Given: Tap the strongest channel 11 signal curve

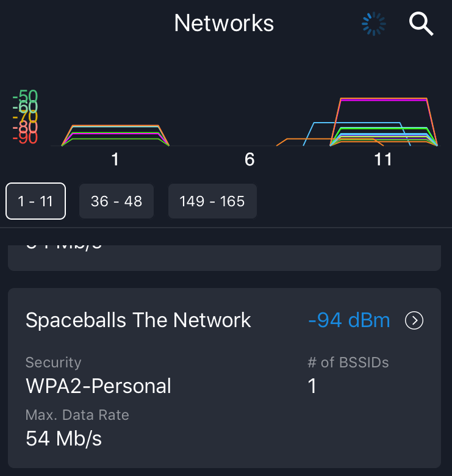Looking at the screenshot, I should pyautogui.click(x=384, y=98).
